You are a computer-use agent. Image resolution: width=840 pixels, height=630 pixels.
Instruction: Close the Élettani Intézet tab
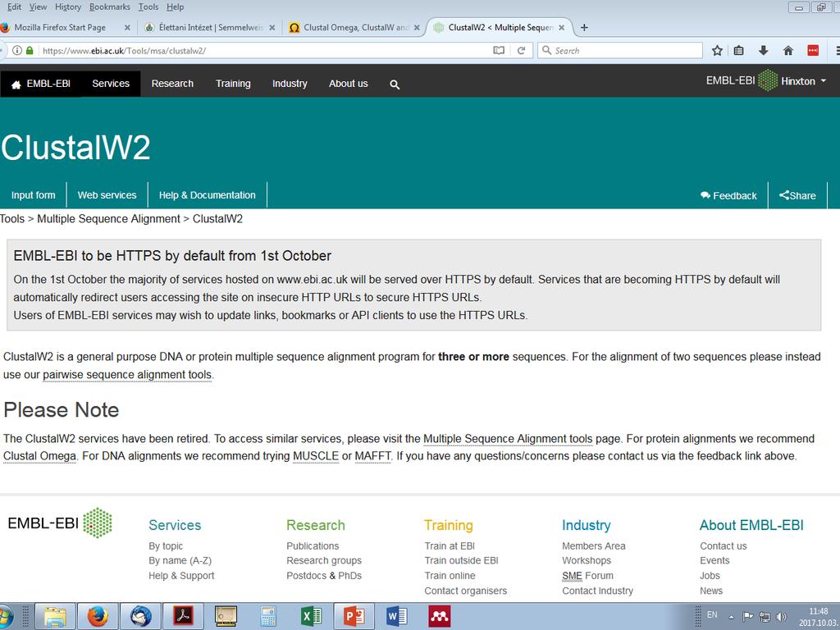[272, 27]
